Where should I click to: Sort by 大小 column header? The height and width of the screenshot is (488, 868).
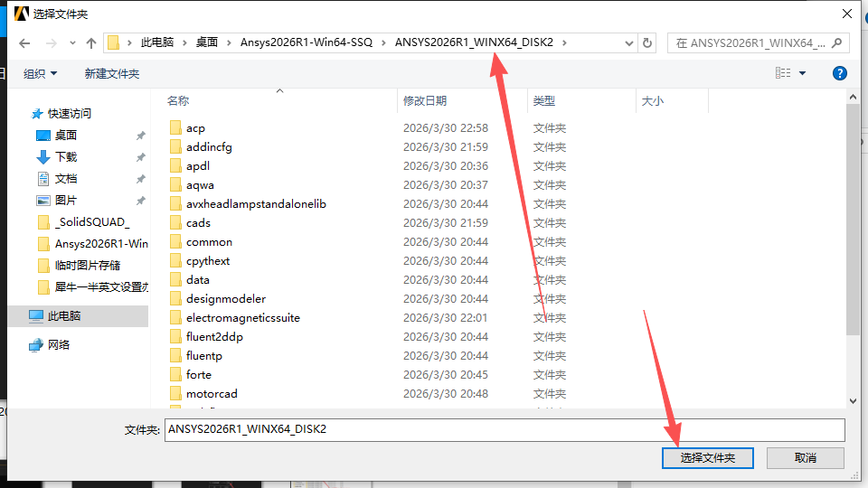tap(652, 100)
